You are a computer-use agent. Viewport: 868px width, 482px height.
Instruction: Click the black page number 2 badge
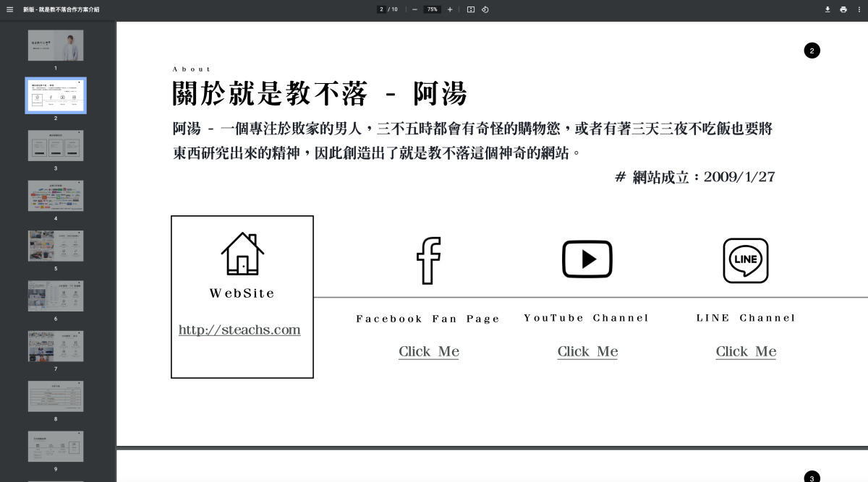click(x=812, y=51)
